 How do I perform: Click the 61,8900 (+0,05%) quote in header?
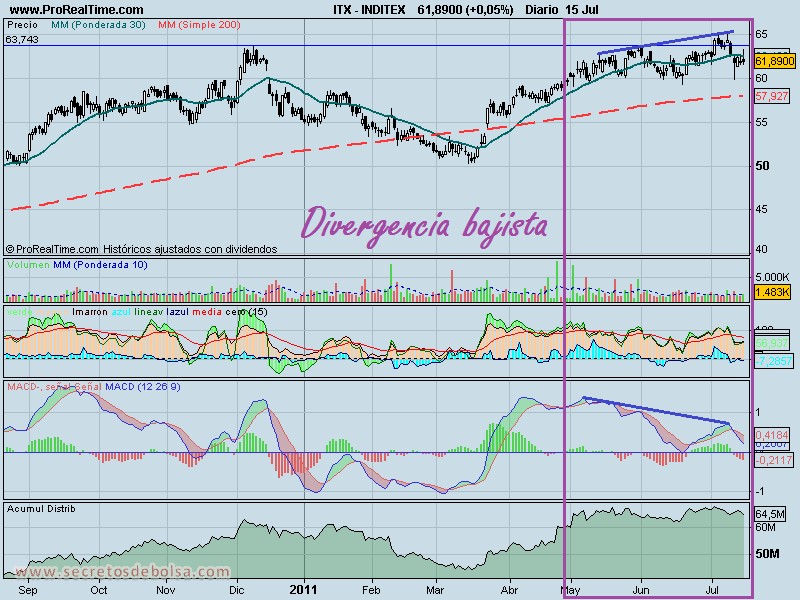click(465, 10)
